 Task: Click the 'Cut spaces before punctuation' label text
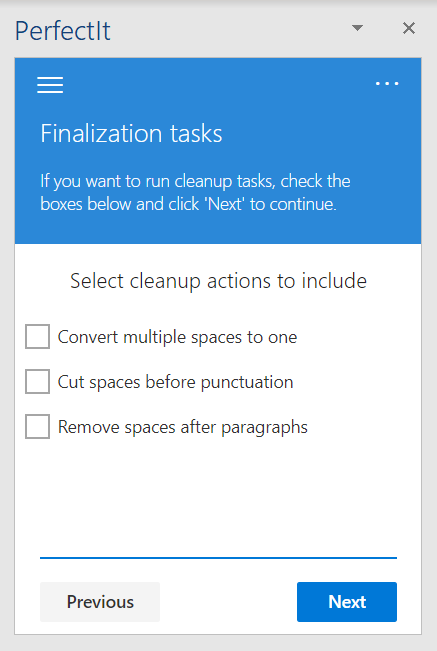pyautogui.click(x=175, y=382)
